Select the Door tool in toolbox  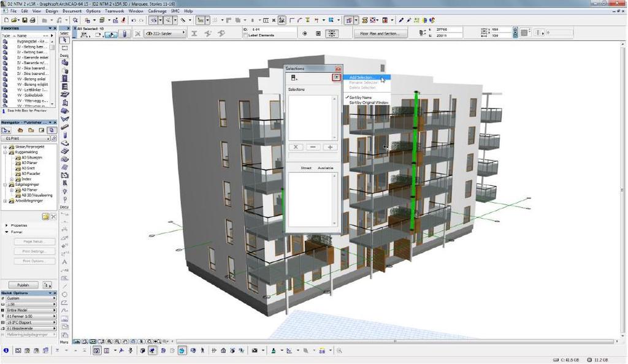pos(65,78)
